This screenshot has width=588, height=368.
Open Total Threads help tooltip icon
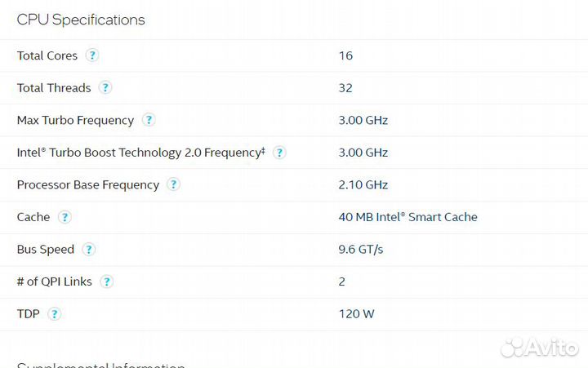pos(105,88)
